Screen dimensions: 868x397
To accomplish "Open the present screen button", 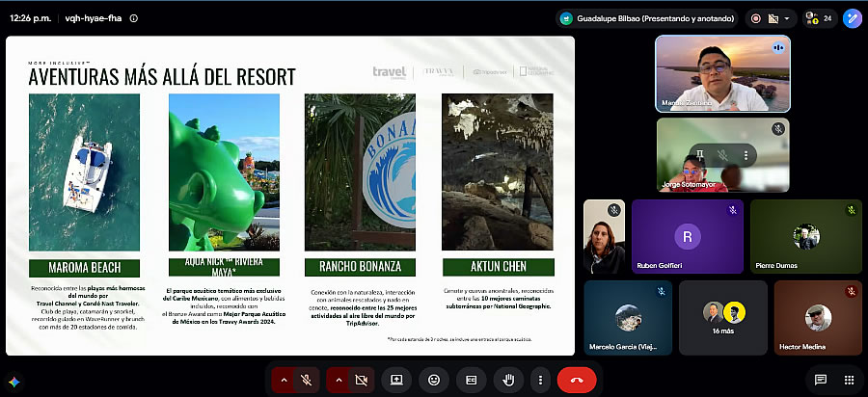I will [x=396, y=380].
